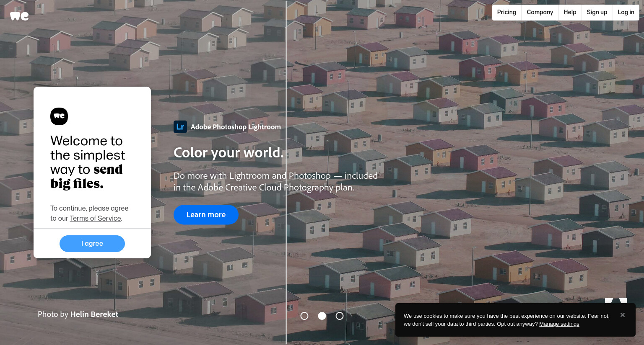Viewport: 644px width, 345px height.
Task: Click the black WeTransfer icon in welcome panel
Action: 59,116
